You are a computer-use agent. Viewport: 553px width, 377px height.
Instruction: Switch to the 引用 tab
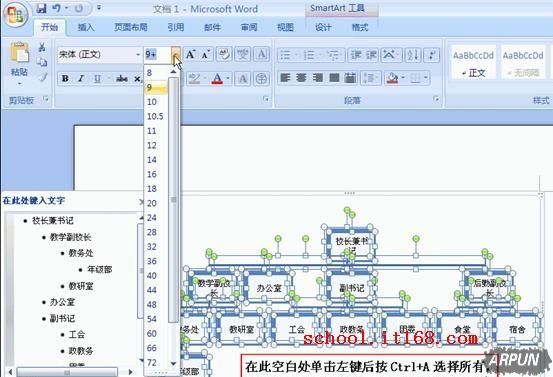tap(176, 28)
